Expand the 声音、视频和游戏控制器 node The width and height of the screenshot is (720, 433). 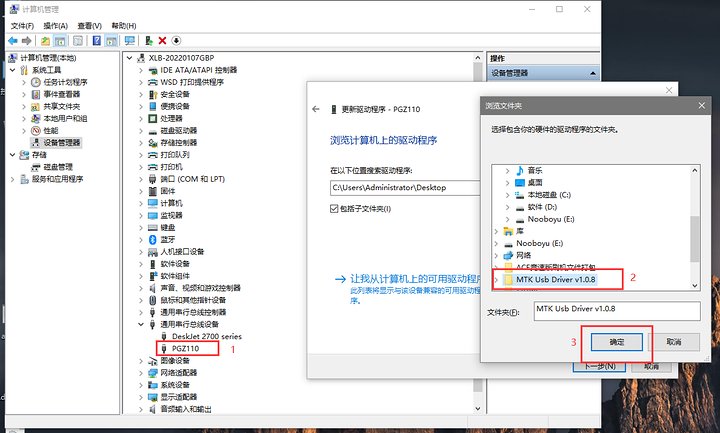pyautogui.click(x=141, y=288)
